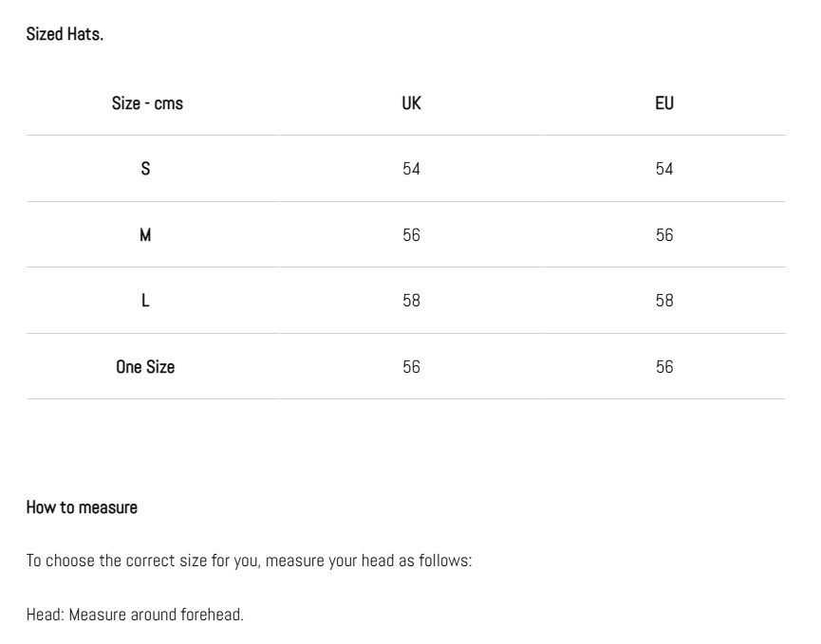Click EU value 56 for One Size
Image resolution: width=821 pixels, height=644 pixels.
pyautogui.click(x=664, y=367)
